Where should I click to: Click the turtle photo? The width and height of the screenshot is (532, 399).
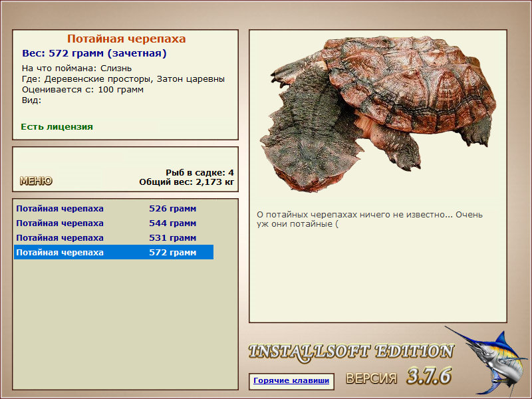[378, 114]
